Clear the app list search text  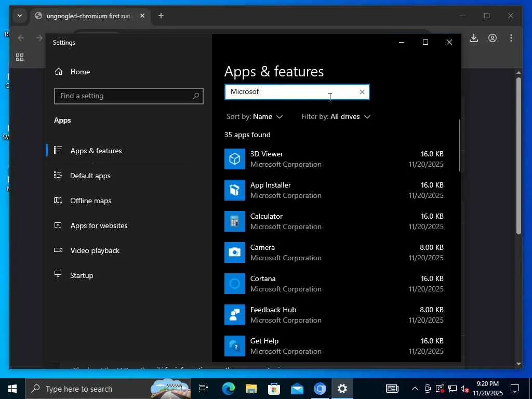(x=362, y=92)
